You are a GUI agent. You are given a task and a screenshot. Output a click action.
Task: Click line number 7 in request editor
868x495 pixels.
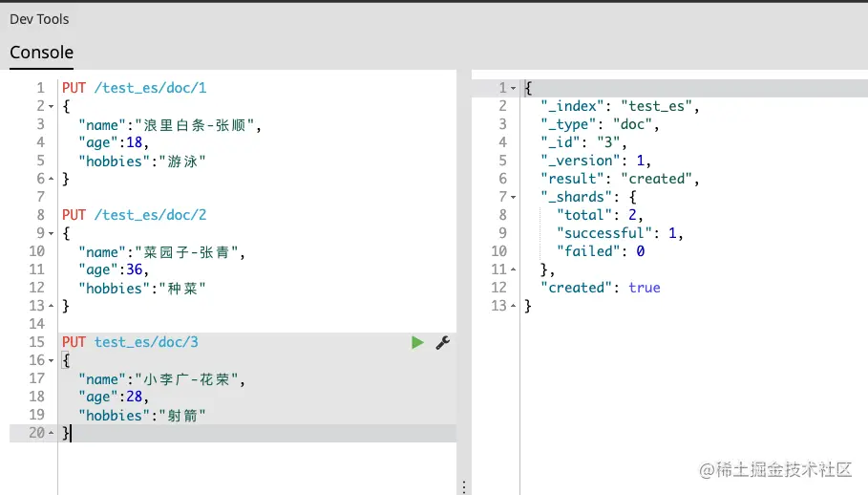coord(41,197)
